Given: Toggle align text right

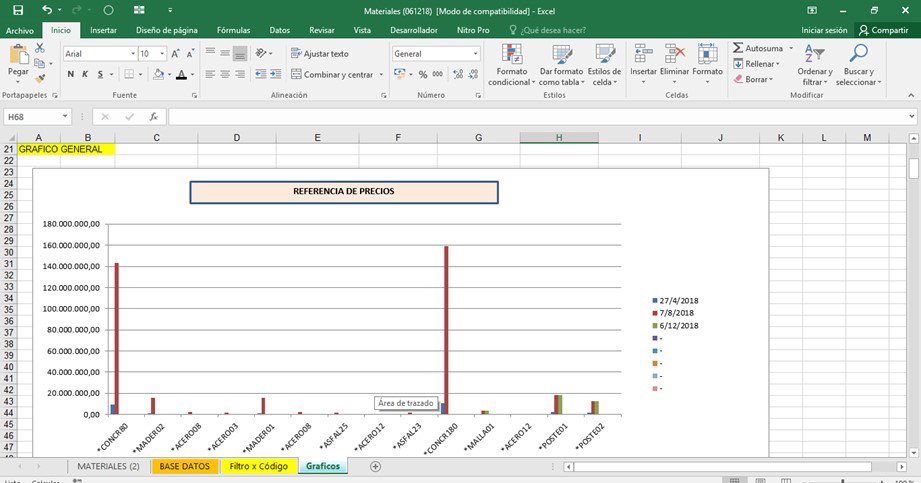Looking at the screenshot, I should tap(240, 74).
